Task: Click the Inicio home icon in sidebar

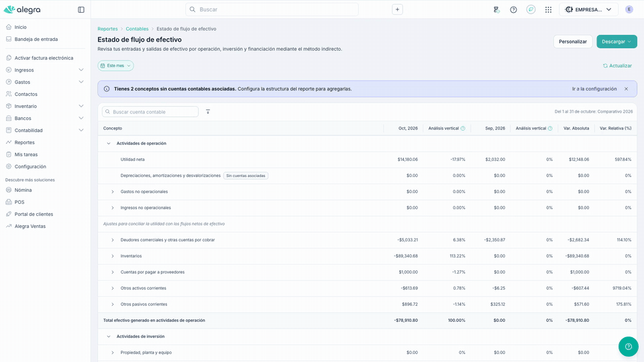Action: (x=9, y=27)
